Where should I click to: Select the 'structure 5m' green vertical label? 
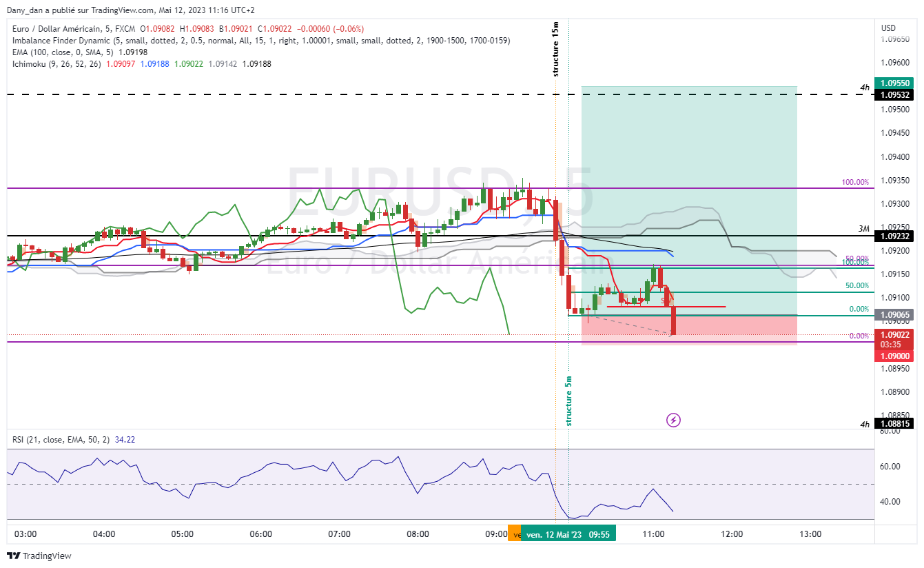(x=569, y=400)
